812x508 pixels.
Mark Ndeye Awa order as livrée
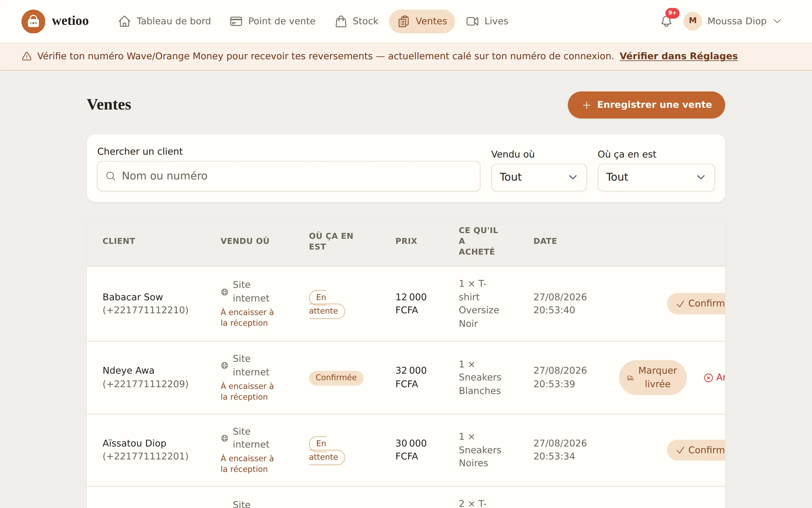coord(653,377)
